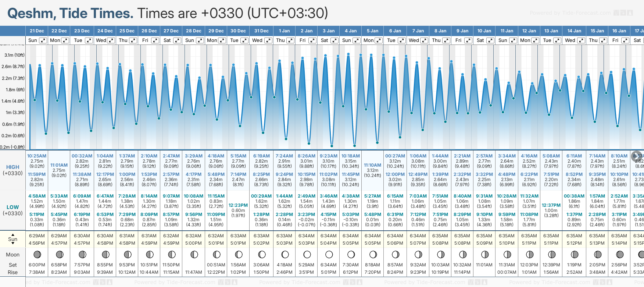The image size is (644, 287).
Task: Open expanded view for Wed 31 Dec
Action: [268, 40]
